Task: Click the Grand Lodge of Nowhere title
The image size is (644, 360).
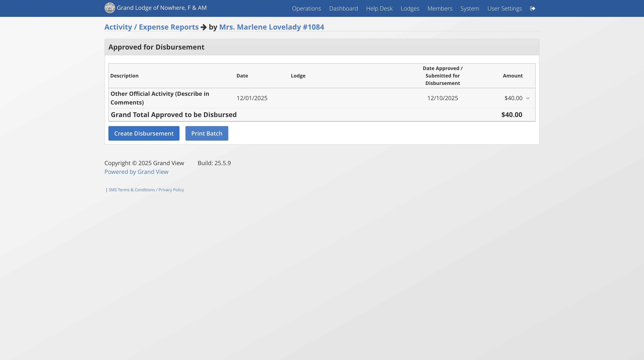Action: [162, 8]
